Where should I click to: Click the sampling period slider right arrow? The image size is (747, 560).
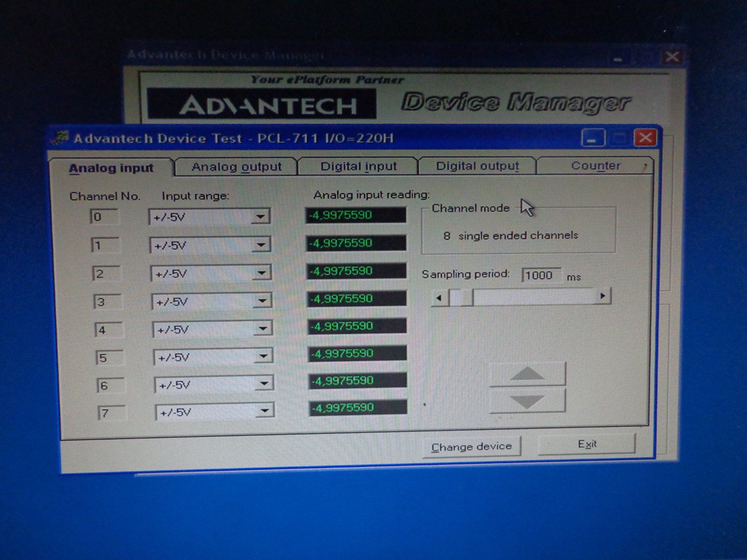tap(603, 296)
